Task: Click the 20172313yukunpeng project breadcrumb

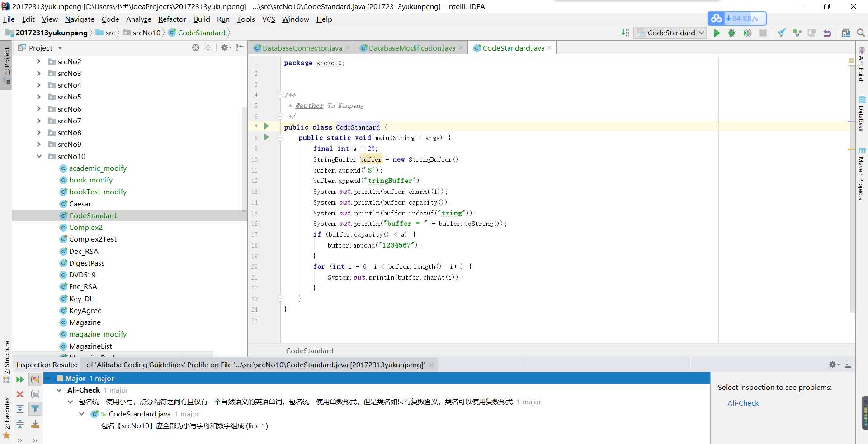Action: pyautogui.click(x=47, y=33)
